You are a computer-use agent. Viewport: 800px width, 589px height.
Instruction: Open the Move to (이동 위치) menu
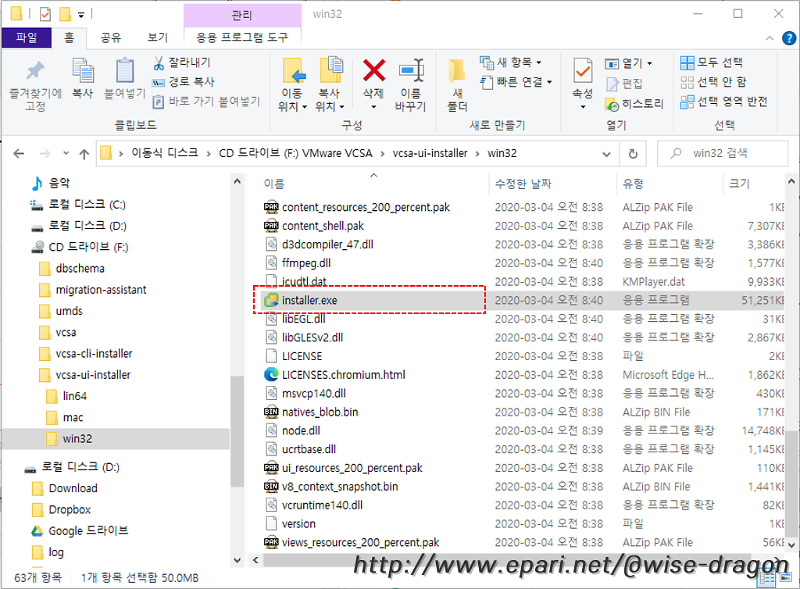point(292,84)
